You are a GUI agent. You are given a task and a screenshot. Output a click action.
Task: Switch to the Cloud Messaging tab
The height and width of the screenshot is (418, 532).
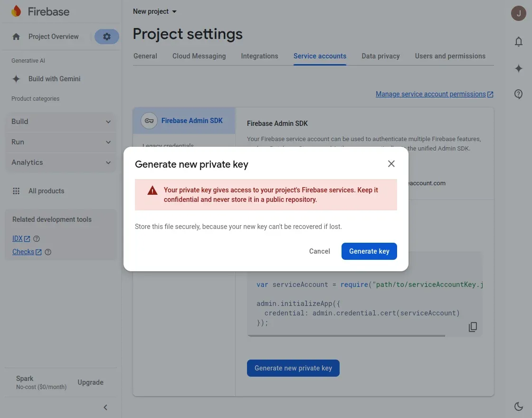(x=199, y=56)
